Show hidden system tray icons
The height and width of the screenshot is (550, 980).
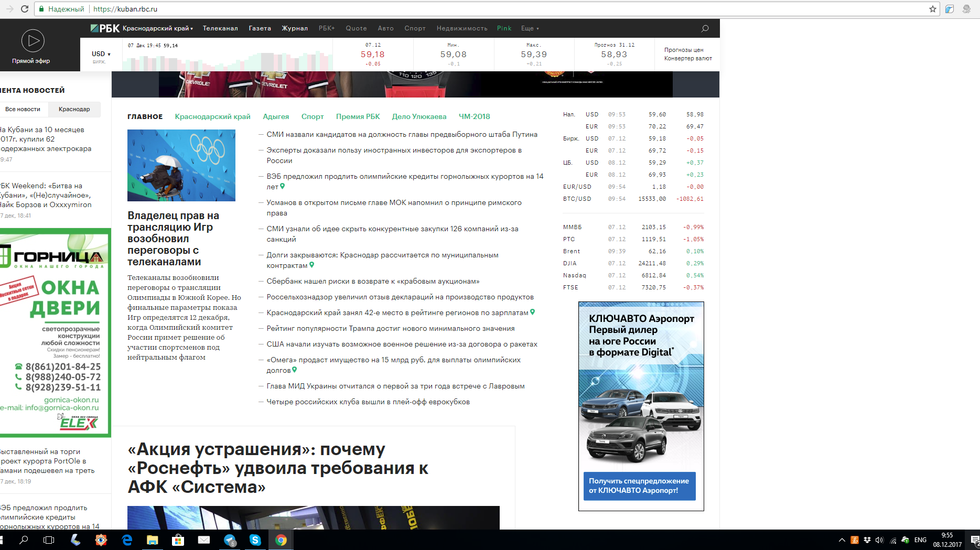click(842, 540)
